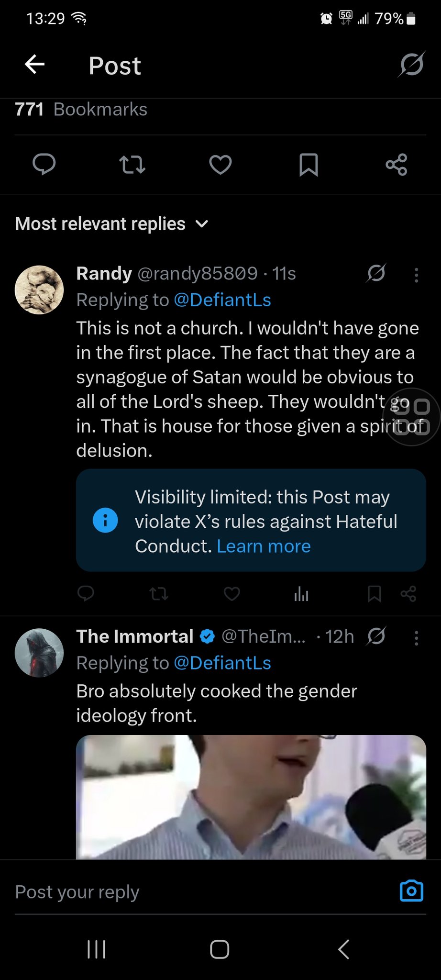The width and height of the screenshot is (441, 980).
Task: Open Learn more link in visibility notice
Action: pos(264,546)
